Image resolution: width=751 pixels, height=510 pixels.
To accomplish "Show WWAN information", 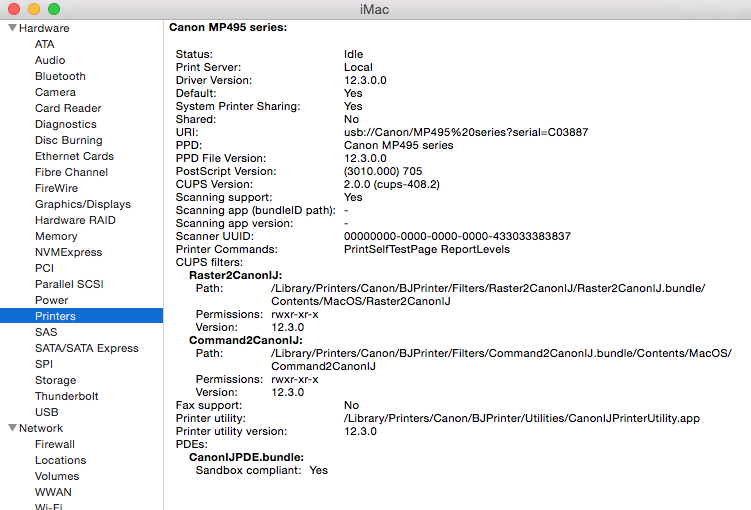I will pyautogui.click(x=53, y=492).
